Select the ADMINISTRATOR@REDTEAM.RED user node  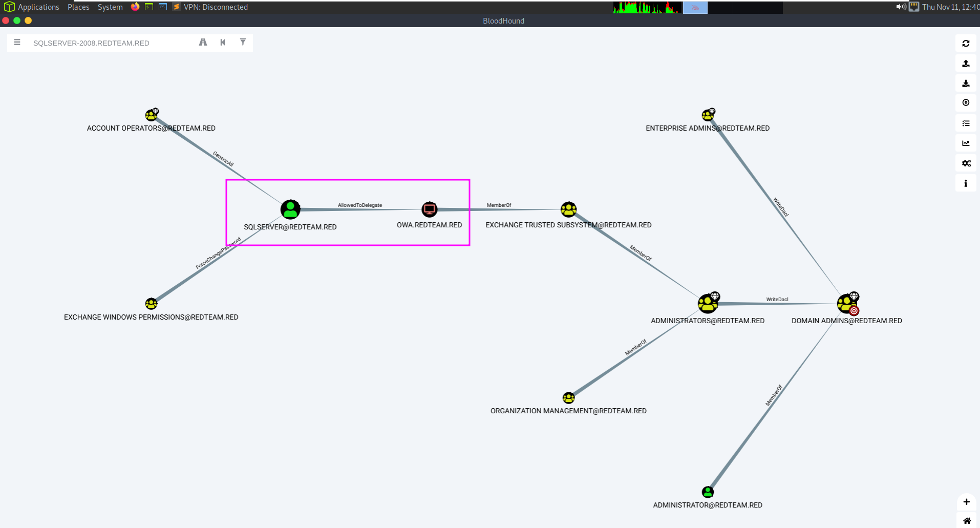click(x=708, y=492)
